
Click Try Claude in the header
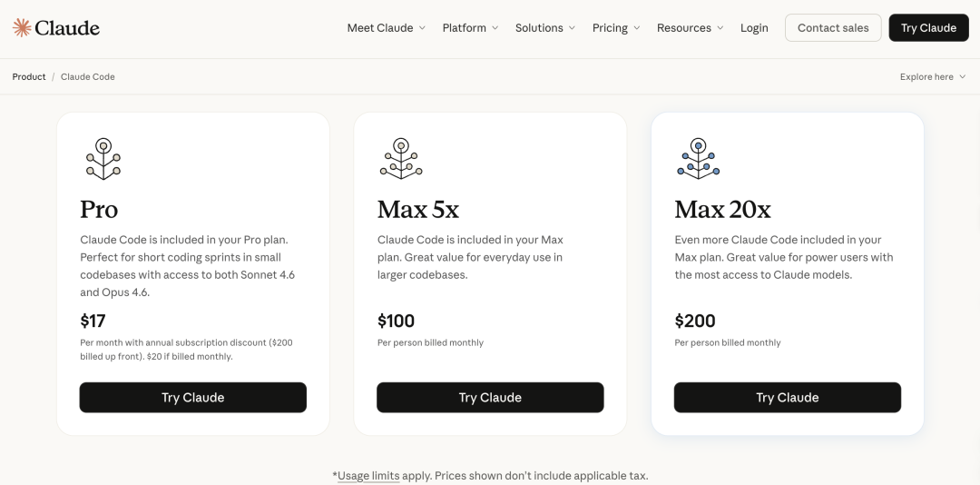[x=928, y=28]
